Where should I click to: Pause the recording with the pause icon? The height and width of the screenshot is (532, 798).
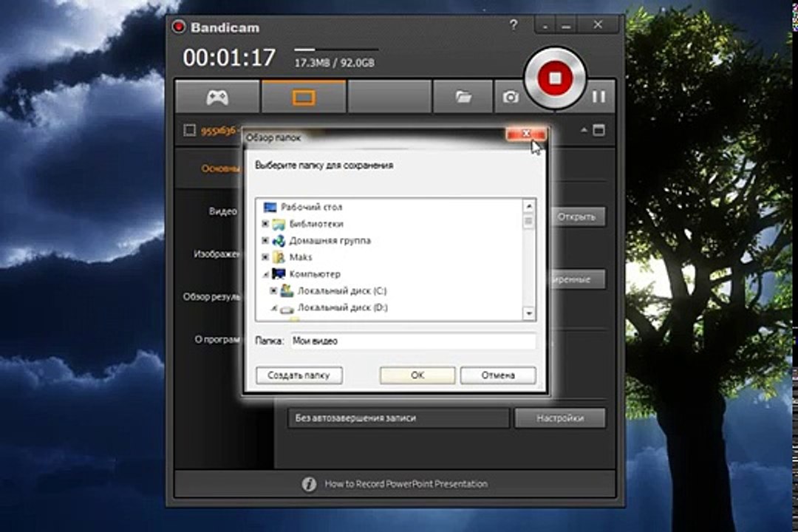click(598, 97)
